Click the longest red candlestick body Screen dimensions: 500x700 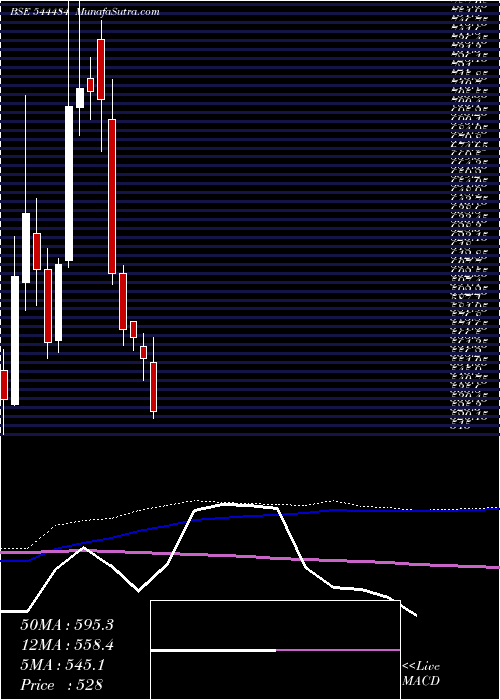112,196
